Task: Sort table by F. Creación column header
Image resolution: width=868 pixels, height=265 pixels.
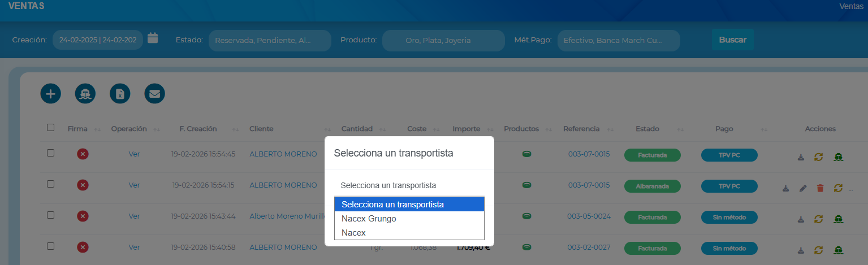Action: pyautogui.click(x=198, y=129)
